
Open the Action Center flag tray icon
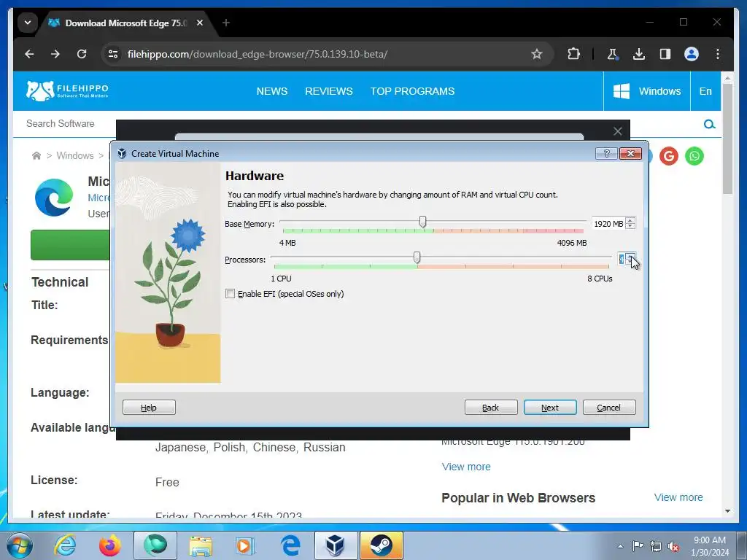point(638,545)
